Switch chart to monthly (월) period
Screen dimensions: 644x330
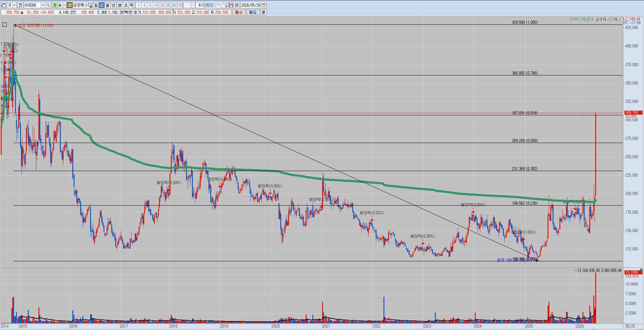click(107, 5)
